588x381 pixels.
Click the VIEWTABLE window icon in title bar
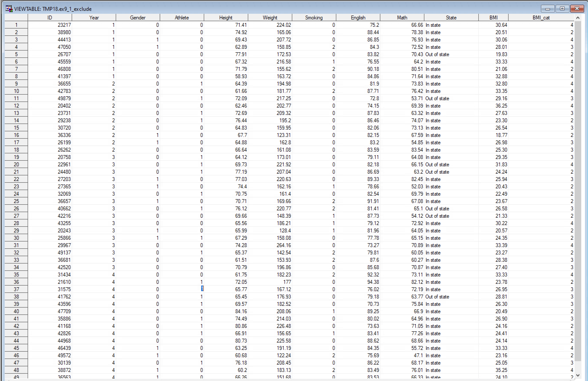(9, 9)
